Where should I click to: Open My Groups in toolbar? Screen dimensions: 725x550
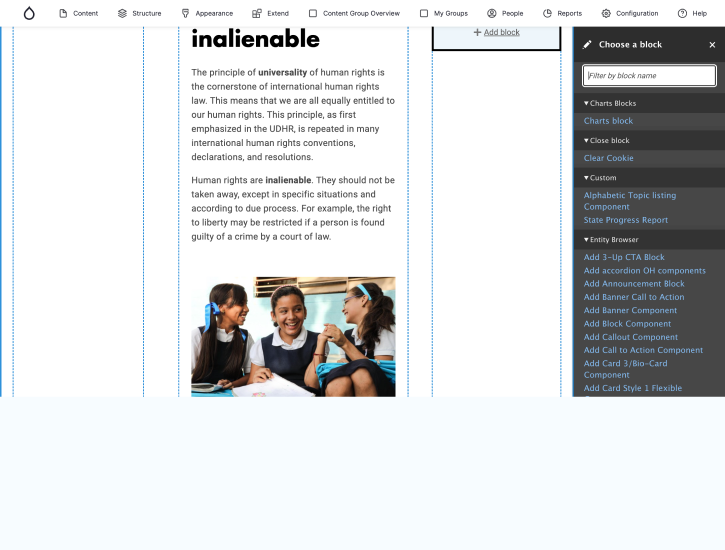click(443, 13)
